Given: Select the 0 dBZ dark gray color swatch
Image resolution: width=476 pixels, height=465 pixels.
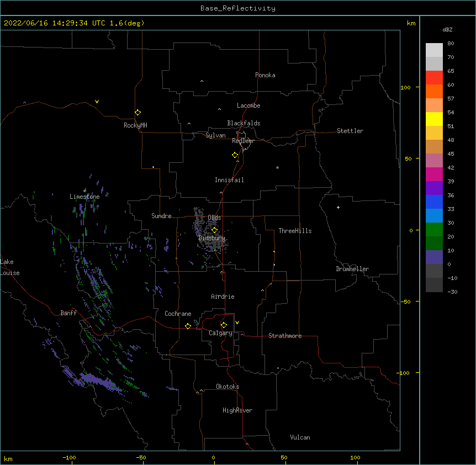Looking at the screenshot, I should (434, 271).
